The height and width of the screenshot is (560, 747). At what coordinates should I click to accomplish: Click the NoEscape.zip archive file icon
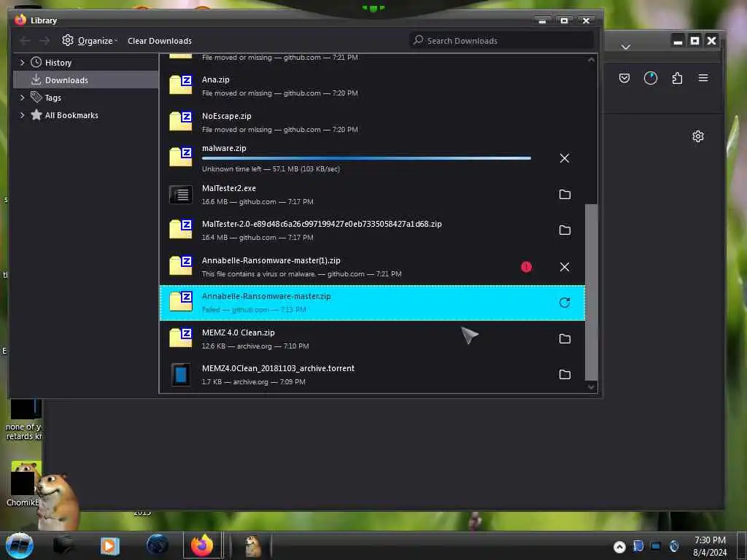pyautogui.click(x=181, y=121)
